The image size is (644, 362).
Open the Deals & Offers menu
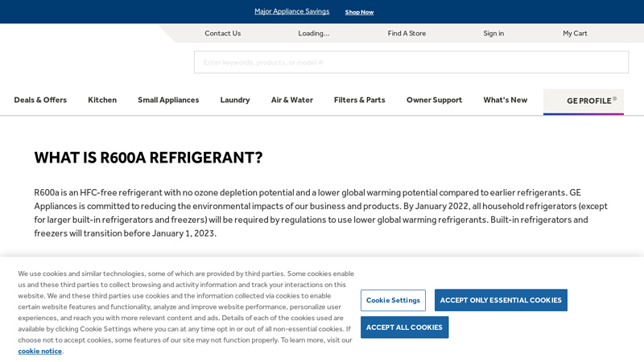pyautogui.click(x=40, y=100)
